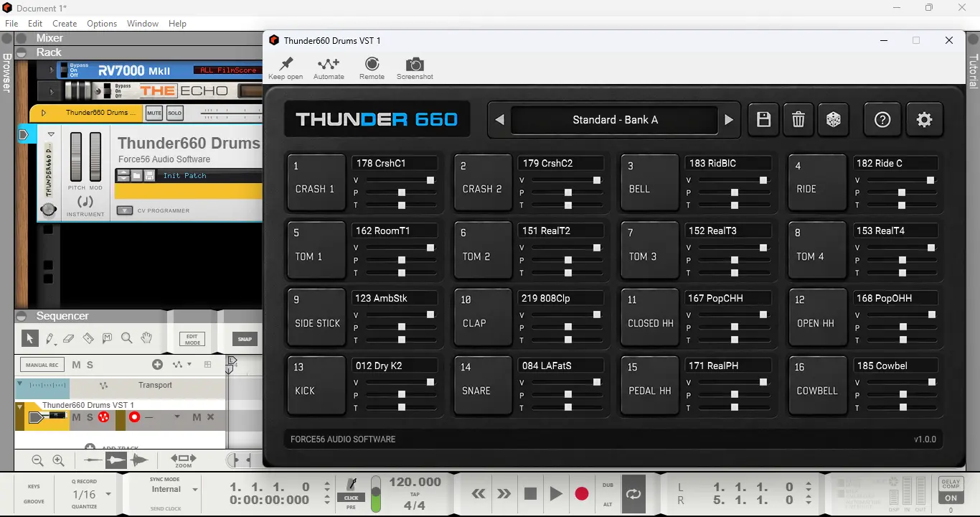This screenshot has height=517, width=980.
Task: Open the Edit menu
Action: tap(35, 24)
